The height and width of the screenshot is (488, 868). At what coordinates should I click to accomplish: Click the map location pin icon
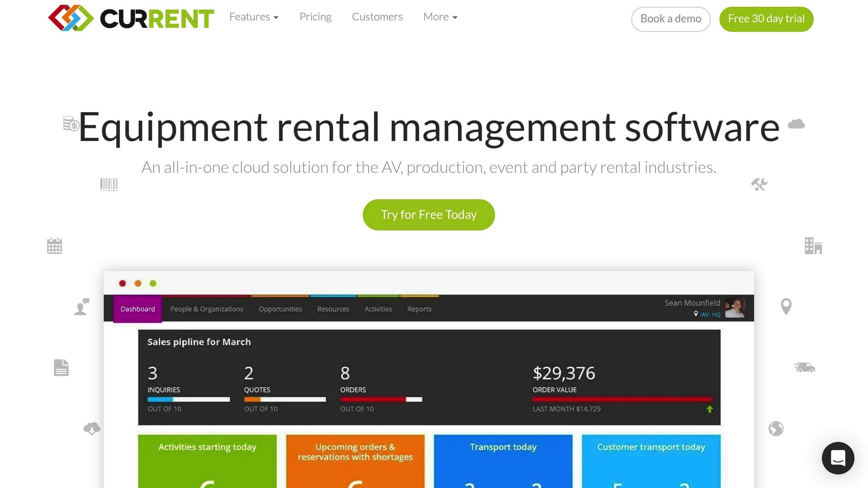(786, 307)
